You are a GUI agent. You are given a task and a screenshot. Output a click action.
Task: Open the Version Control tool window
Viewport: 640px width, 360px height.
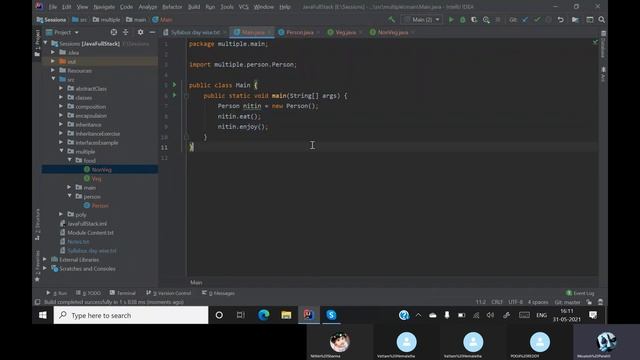pos(169,293)
